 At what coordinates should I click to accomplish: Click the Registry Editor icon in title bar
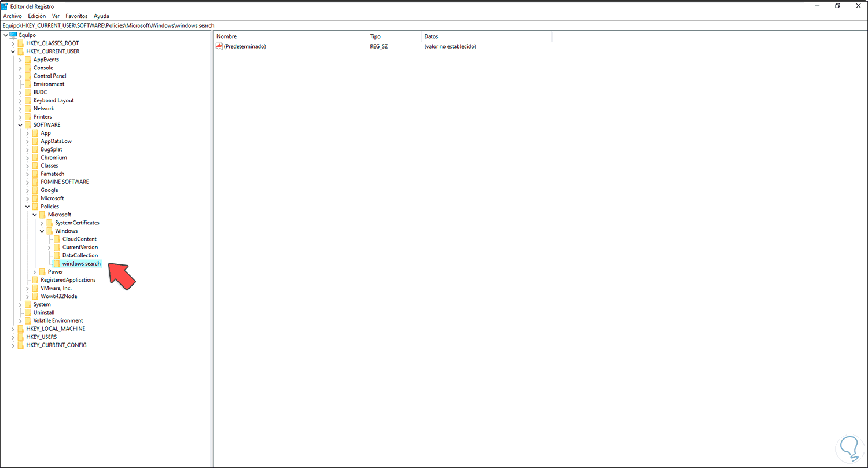pyautogui.click(x=5, y=6)
